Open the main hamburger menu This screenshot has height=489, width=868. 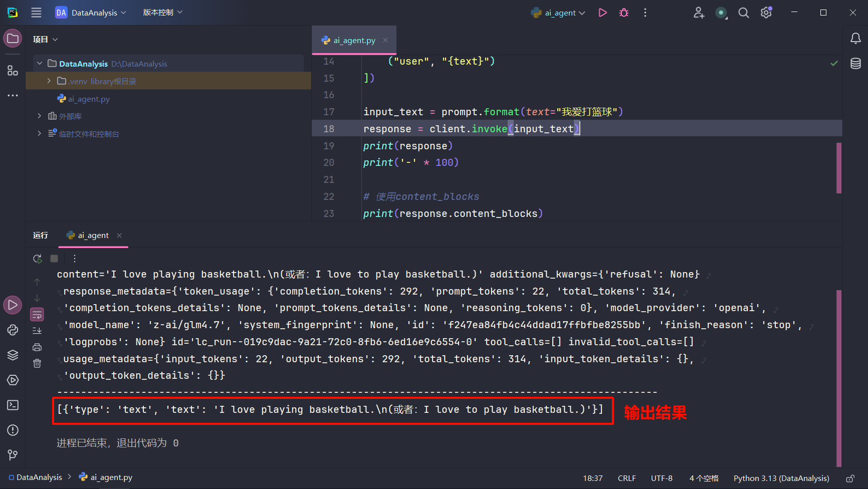pyautogui.click(x=36, y=13)
